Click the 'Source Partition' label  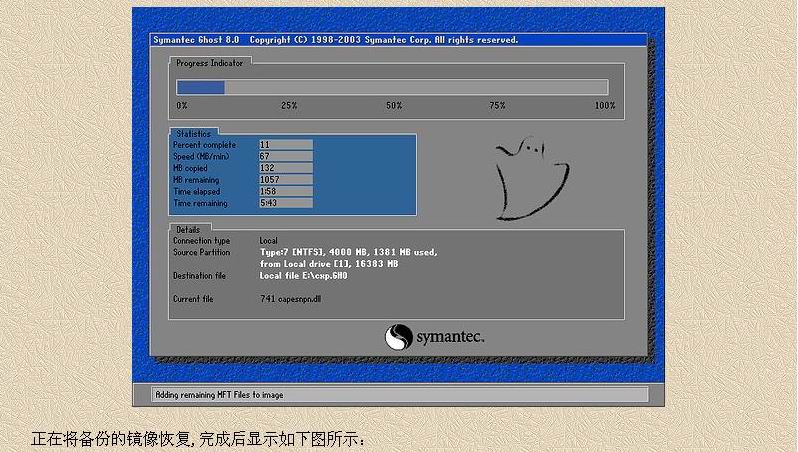tap(201, 252)
